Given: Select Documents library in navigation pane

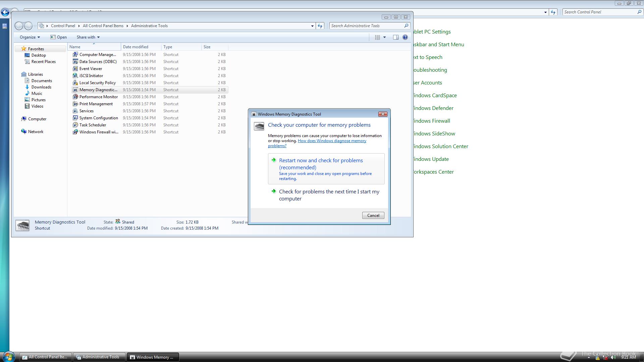Looking at the screenshot, I should pyautogui.click(x=42, y=81).
